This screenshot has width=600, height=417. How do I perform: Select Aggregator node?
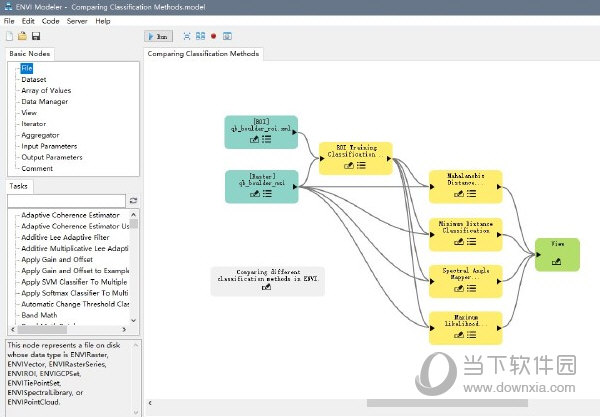coord(40,135)
